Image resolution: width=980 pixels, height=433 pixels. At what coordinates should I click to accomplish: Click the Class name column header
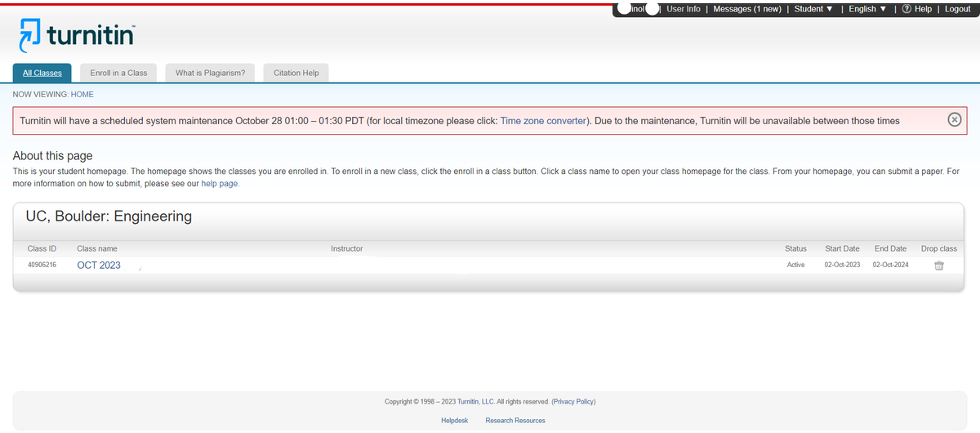tap(97, 248)
